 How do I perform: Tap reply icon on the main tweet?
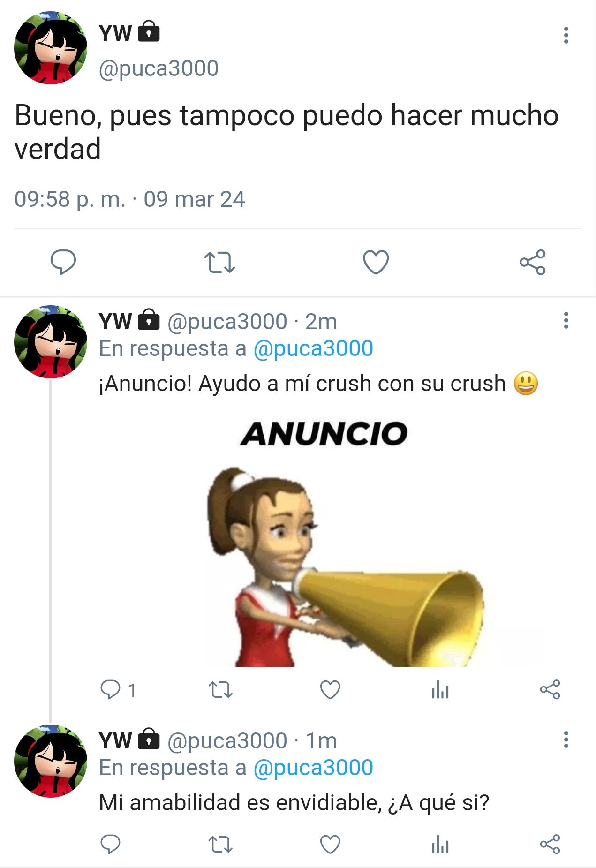pos(63,262)
